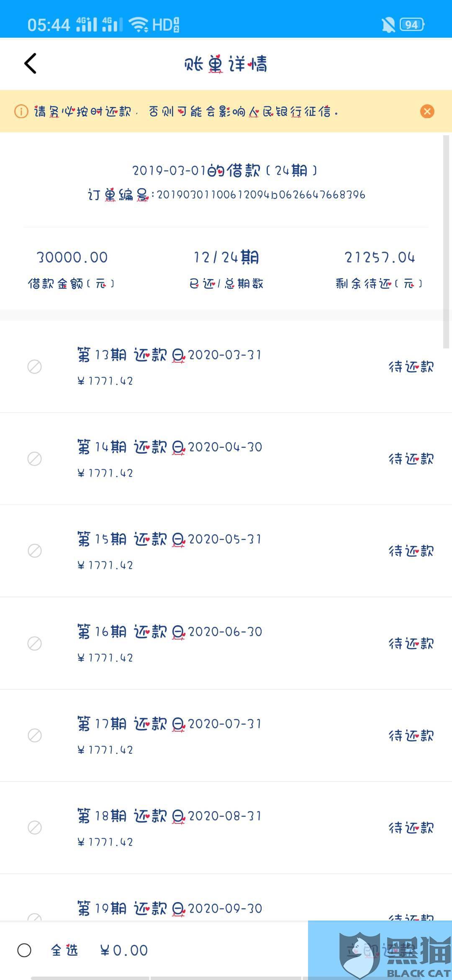Image resolution: width=452 pixels, height=980 pixels.
Task: Select the 第15期 repayment radio circle
Action: 34,551
